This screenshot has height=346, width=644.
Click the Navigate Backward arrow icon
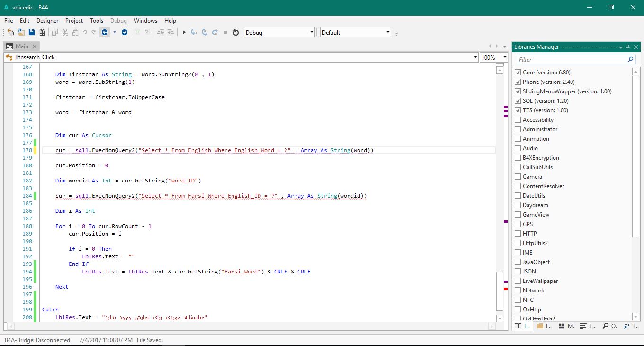(105, 32)
